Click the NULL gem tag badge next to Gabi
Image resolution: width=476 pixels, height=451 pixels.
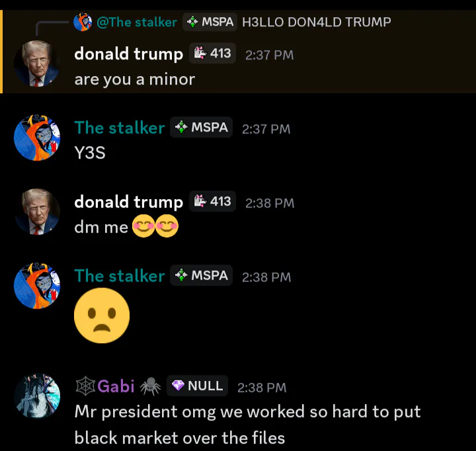pos(197,386)
